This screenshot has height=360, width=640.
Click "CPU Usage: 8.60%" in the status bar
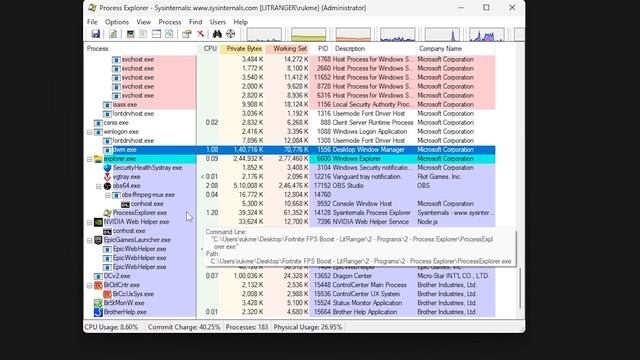111,327
